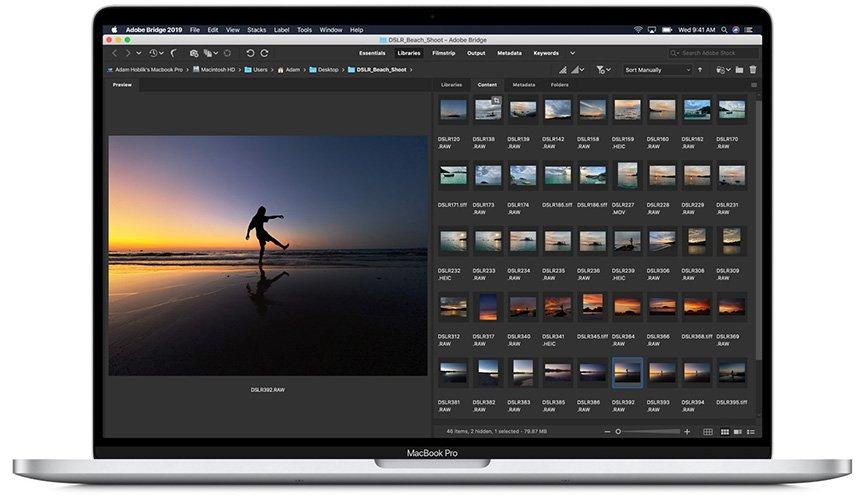
Task: Toggle ascending order arrow
Action: pyautogui.click(x=700, y=70)
